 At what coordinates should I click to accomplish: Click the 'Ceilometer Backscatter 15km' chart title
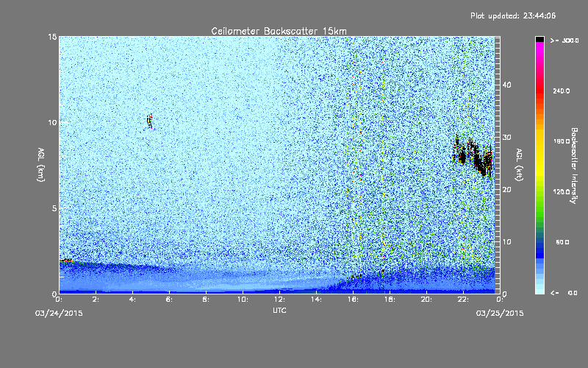click(279, 31)
